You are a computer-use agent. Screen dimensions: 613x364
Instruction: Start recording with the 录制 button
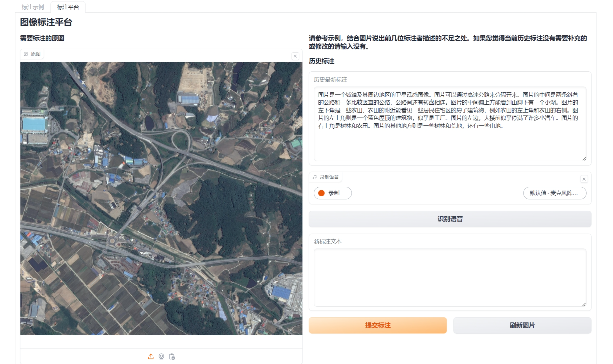(333, 193)
